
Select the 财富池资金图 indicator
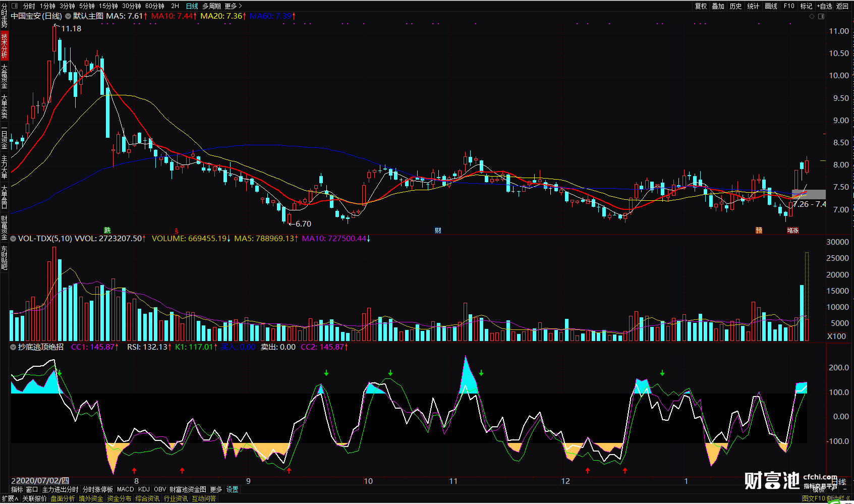(x=188, y=489)
